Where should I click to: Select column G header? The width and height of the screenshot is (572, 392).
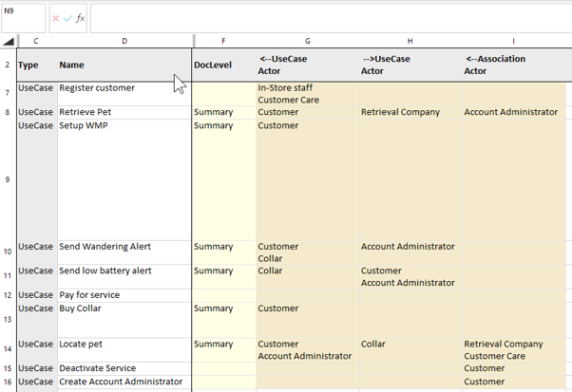308,41
